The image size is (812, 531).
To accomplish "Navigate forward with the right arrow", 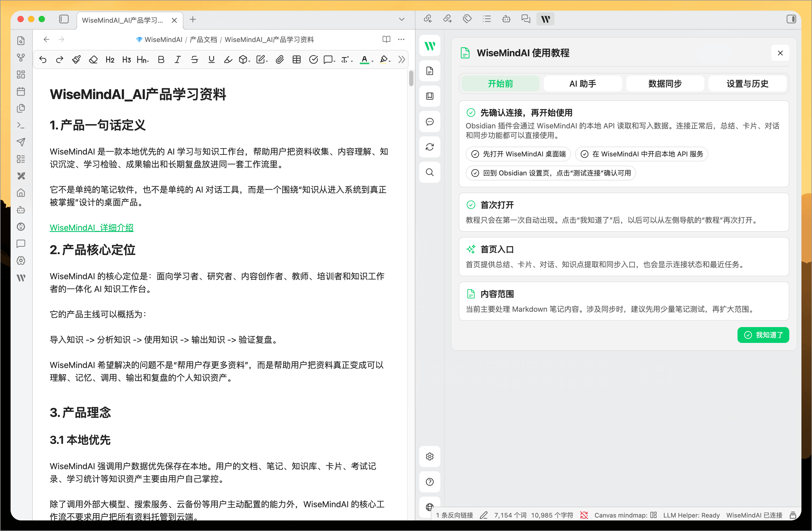I will pyautogui.click(x=61, y=40).
